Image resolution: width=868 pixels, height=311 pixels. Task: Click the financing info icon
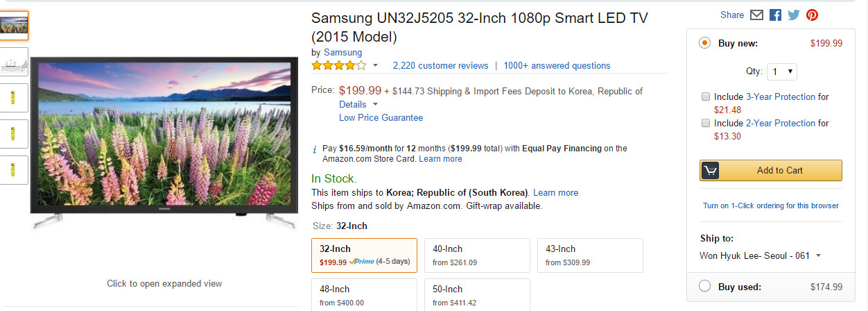(x=315, y=149)
